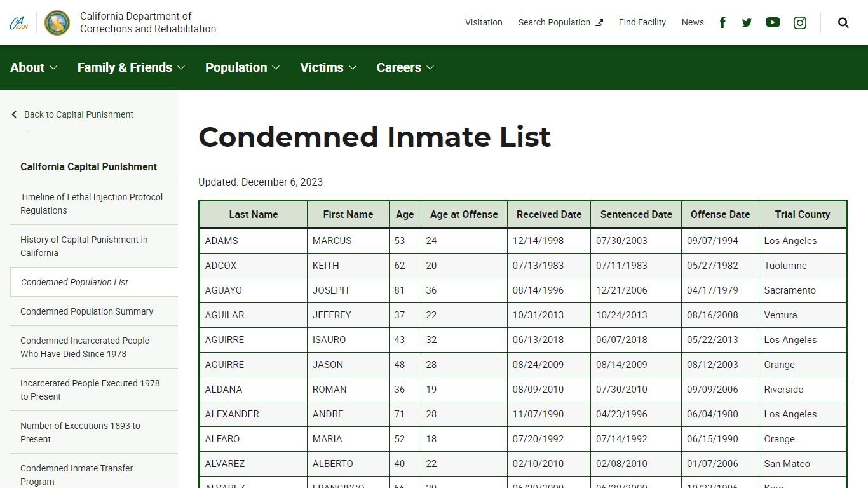This screenshot has height=488, width=868.
Task: Open the Population dropdown menu
Action: click(x=242, y=67)
